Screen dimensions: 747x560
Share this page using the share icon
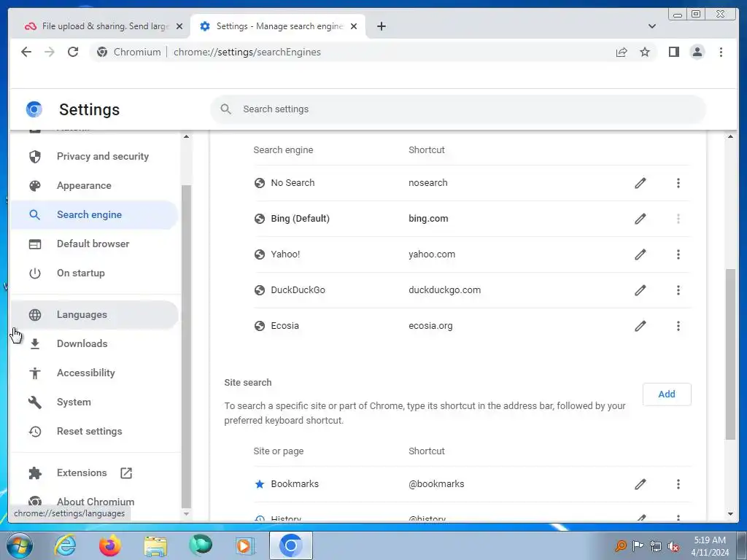622,52
